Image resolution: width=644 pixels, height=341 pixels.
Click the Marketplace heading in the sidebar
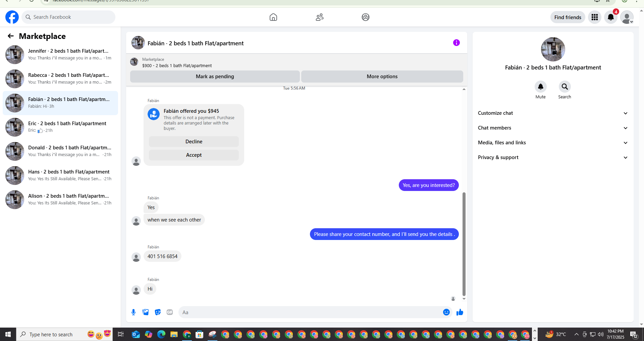pos(42,36)
